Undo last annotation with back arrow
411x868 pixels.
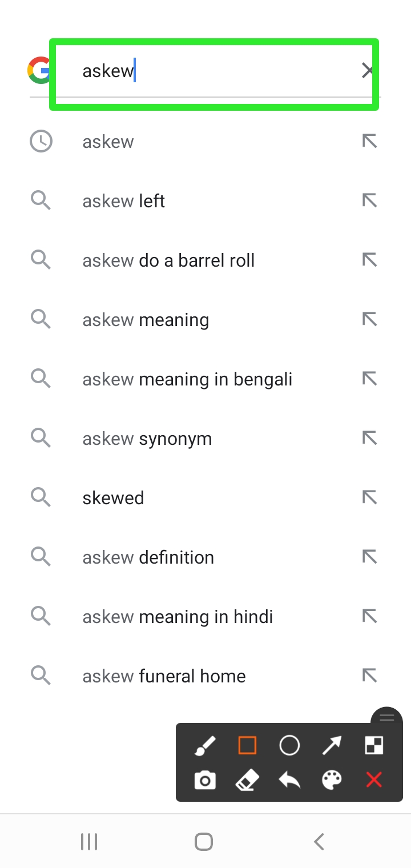[x=289, y=780]
